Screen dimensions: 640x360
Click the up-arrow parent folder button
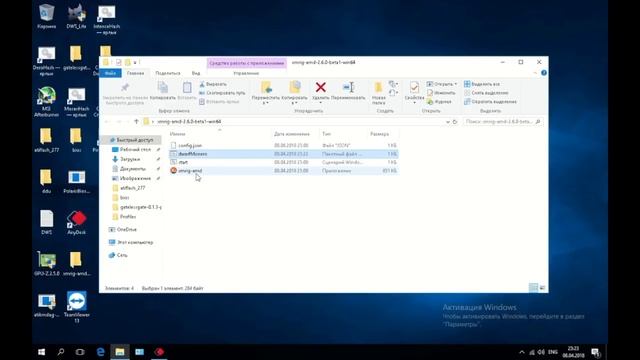[136, 122]
